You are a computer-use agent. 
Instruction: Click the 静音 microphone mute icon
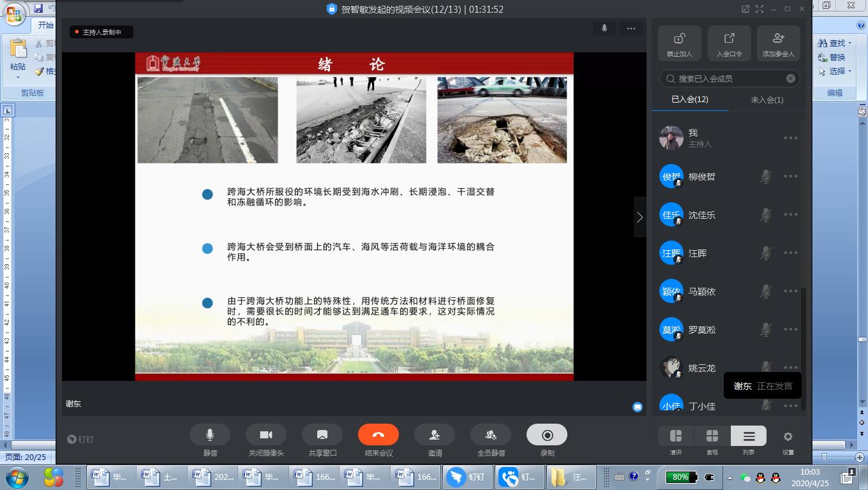(x=210, y=435)
